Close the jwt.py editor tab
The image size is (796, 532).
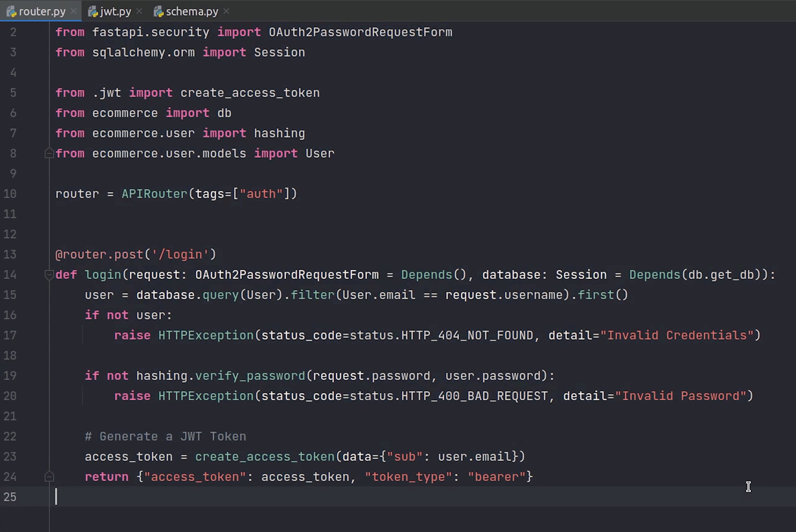(139, 12)
